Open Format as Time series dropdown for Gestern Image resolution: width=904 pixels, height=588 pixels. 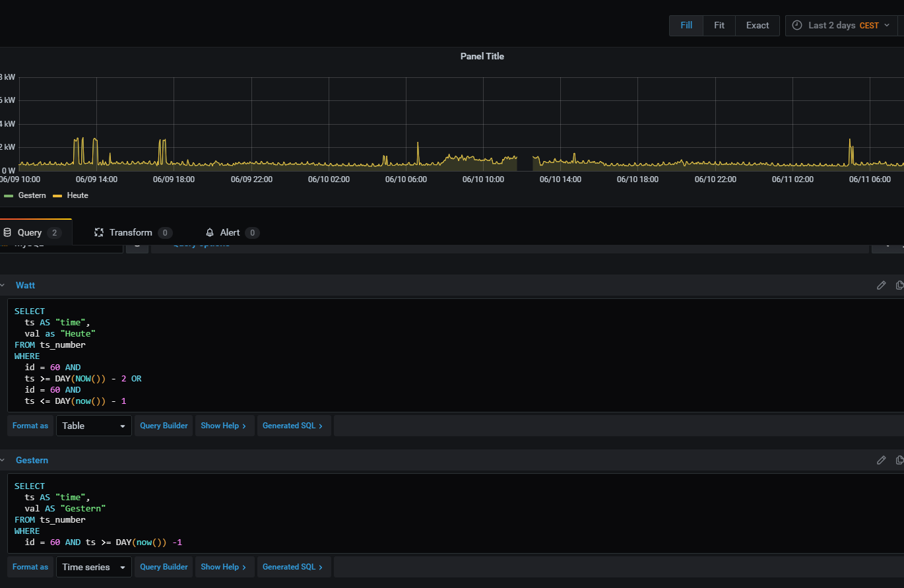(x=94, y=567)
